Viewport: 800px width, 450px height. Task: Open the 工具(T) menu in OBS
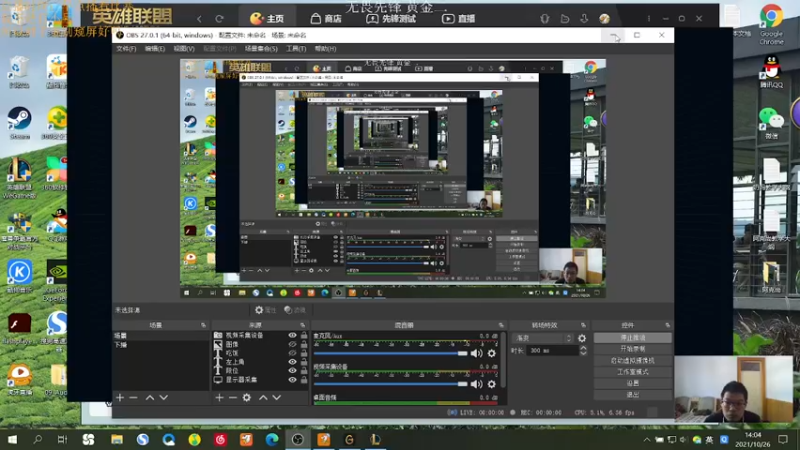[296, 48]
